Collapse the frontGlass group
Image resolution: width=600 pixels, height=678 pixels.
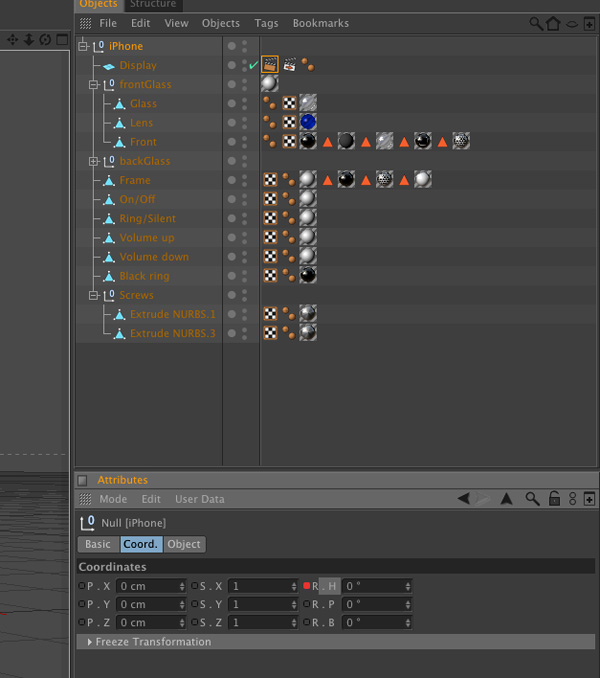point(93,84)
